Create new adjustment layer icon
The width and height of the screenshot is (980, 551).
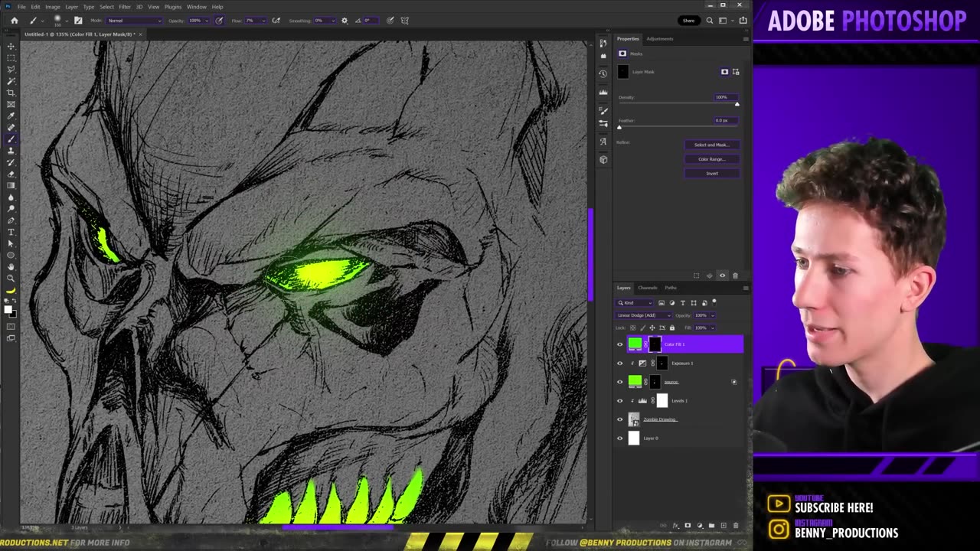699,526
